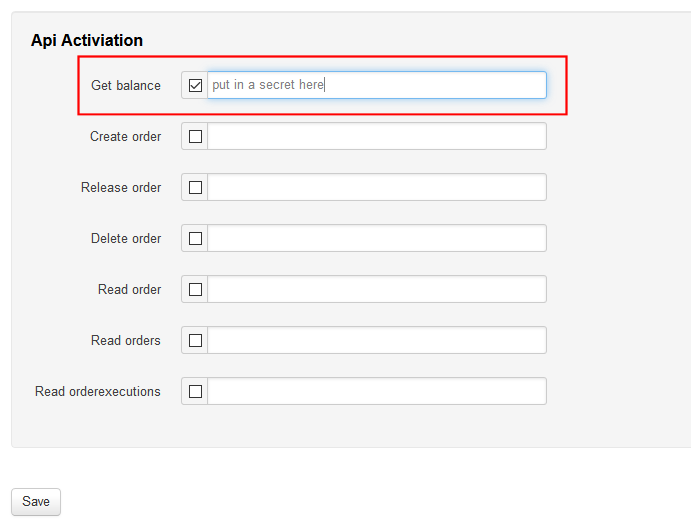Focus the Read orderexecutions input field

click(376, 392)
